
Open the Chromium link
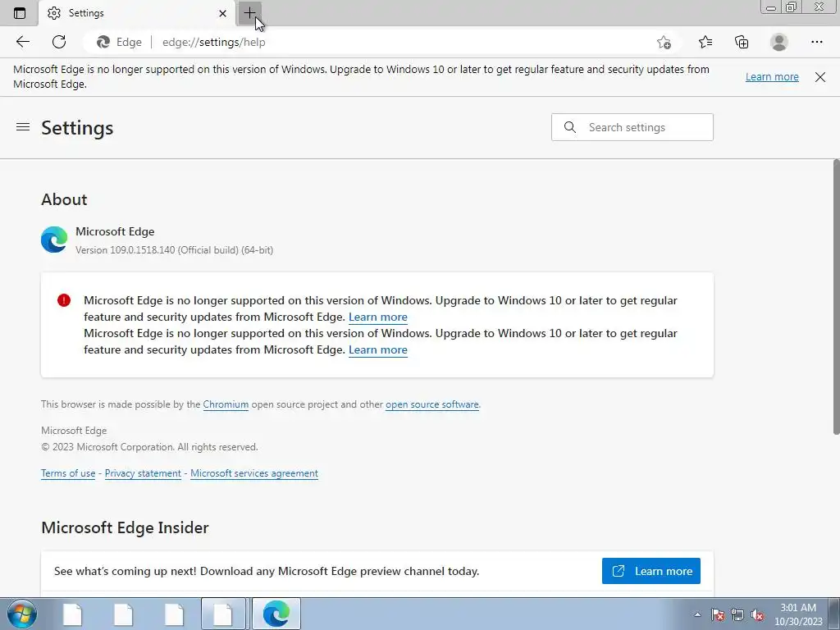coord(226,404)
